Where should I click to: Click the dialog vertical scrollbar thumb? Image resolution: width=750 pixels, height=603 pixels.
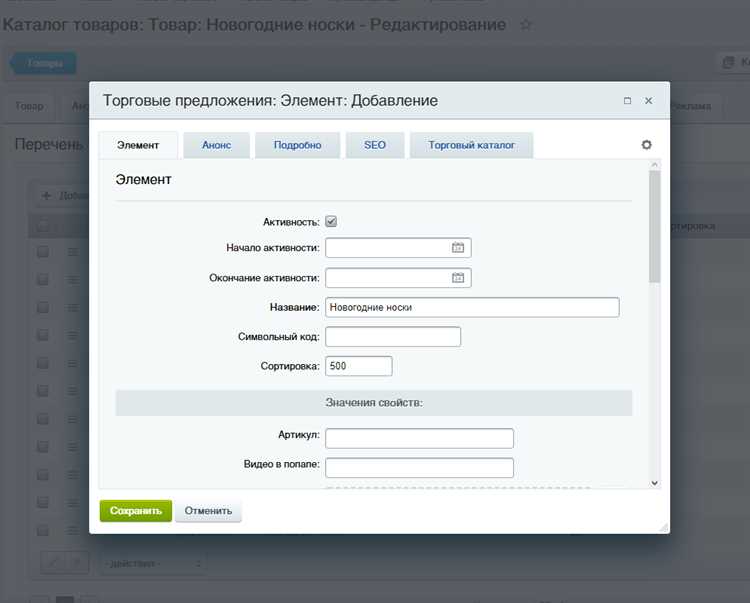[654, 226]
